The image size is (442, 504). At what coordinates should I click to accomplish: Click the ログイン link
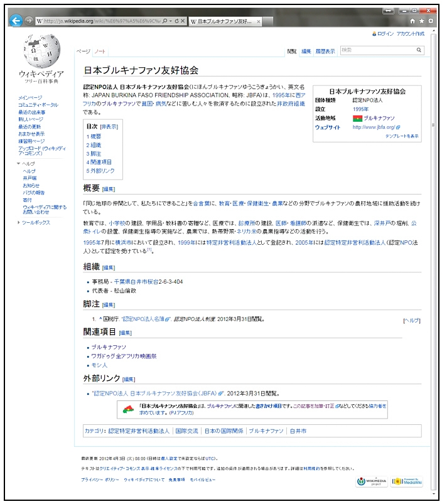[385, 34]
